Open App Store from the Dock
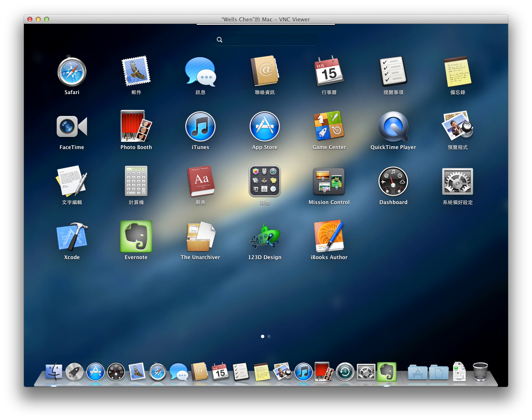Image resolution: width=532 pixels, height=420 pixels. 95,372
